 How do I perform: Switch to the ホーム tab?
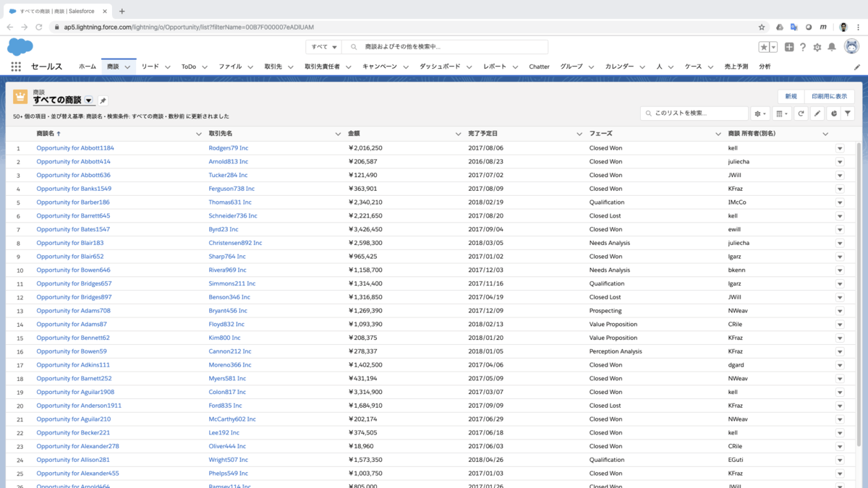click(87, 67)
